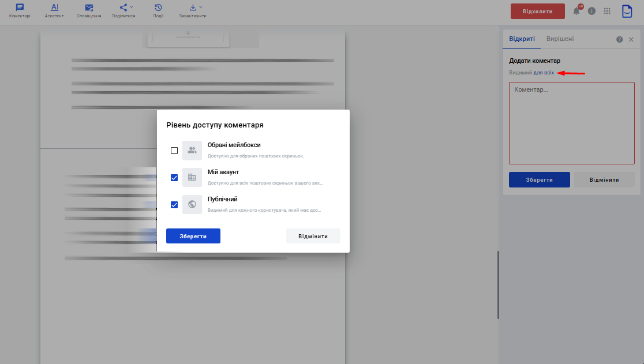Open the Події history icon

point(158,7)
